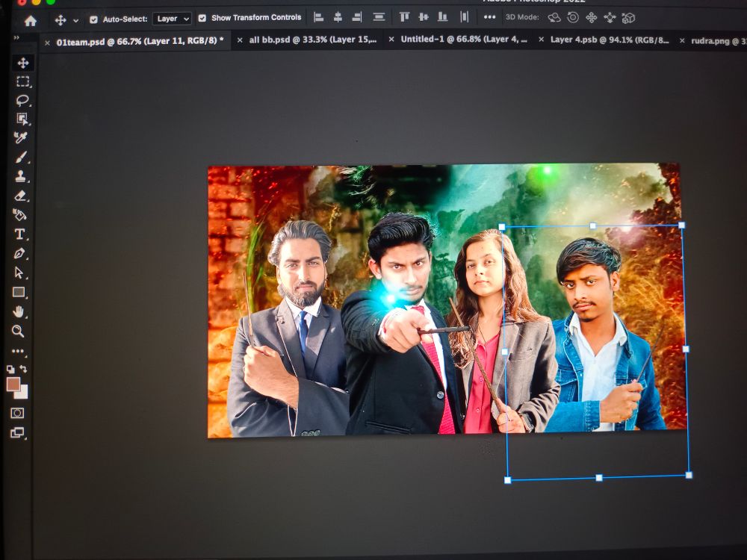Expand the collapsed toolbar double-arrow
The image size is (747, 560).
coord(16,37)
